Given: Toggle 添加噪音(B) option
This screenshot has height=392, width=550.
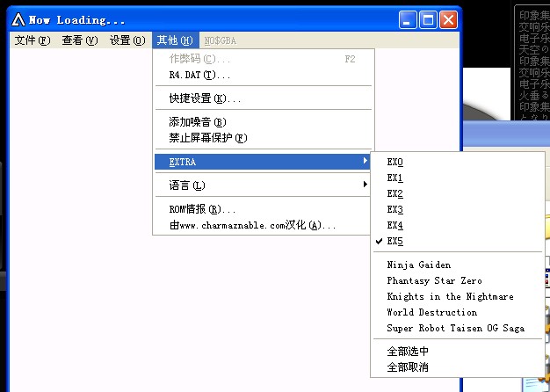Looking at the screenshot, I should coord(263,122).
